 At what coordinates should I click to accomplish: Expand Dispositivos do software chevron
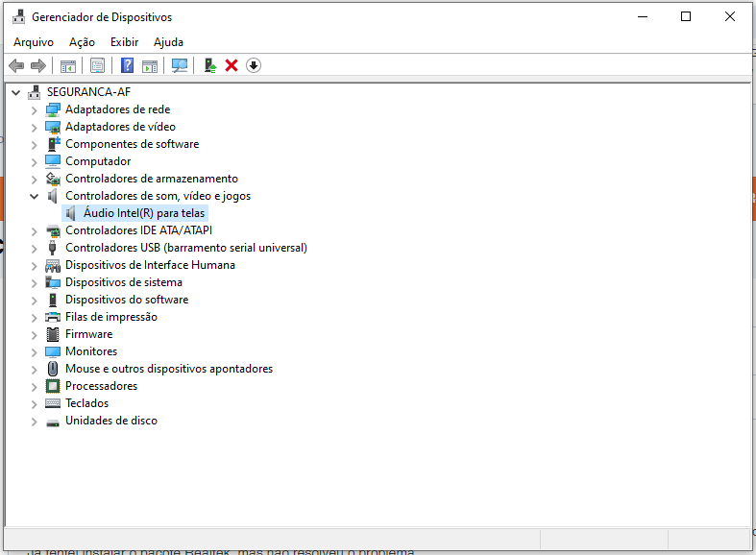pos(34,301)
